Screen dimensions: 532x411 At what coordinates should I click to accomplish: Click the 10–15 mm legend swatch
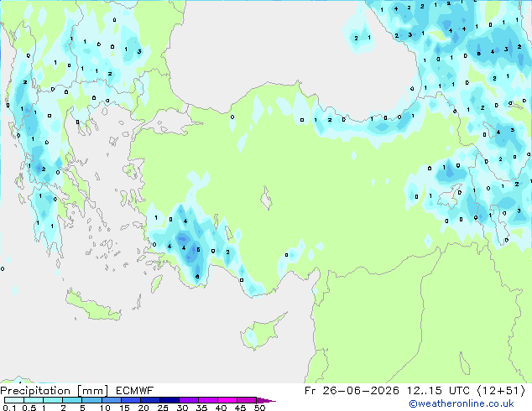click(x=111, y=400)
